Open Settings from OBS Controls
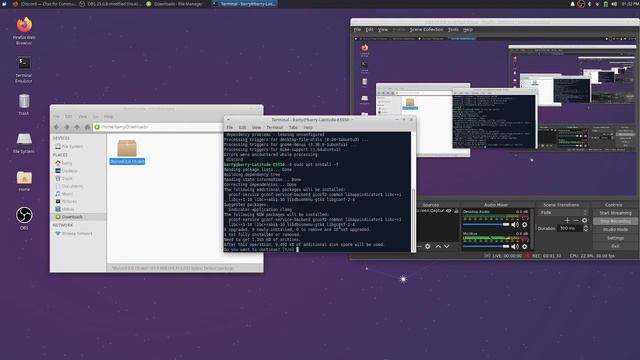 tap(615, 238)
